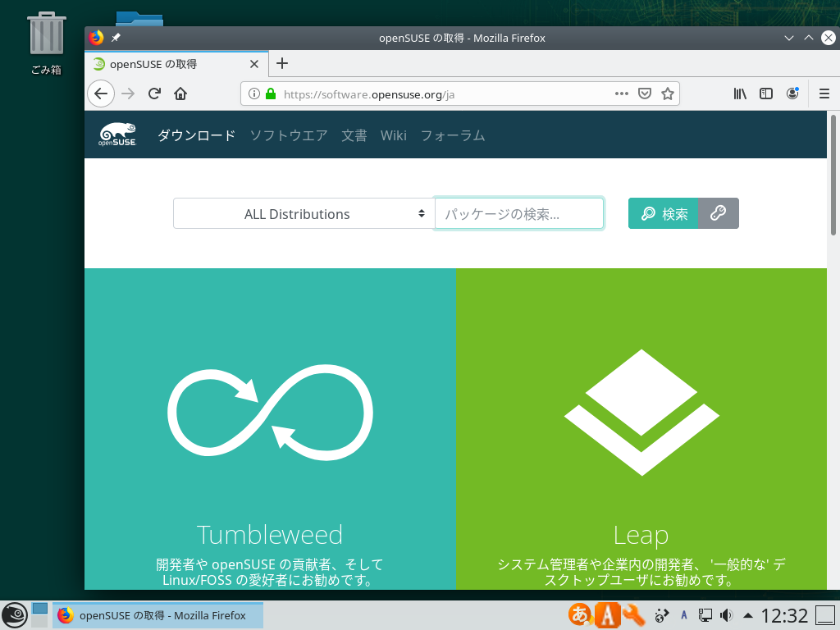The height and width of the screenshot is (630, 840).
Task: Click the address bar URL text
Action: coord(369,94)
